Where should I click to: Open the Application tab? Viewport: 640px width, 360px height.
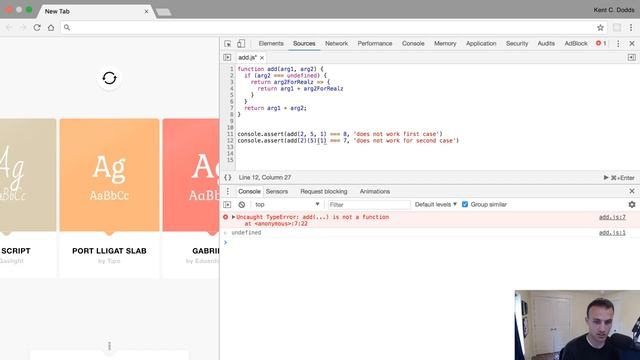pos(481,44)
